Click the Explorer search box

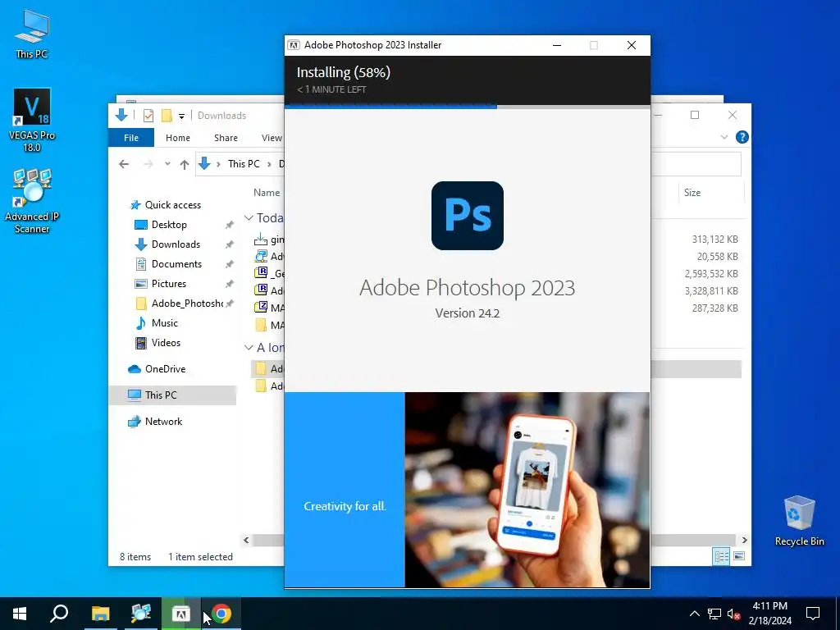click(x=696, y=164)
